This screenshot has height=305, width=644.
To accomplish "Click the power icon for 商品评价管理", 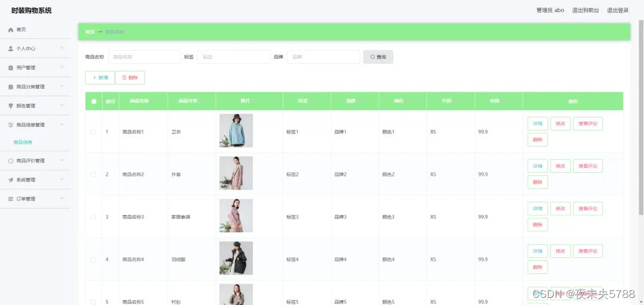I will (11, 161).
